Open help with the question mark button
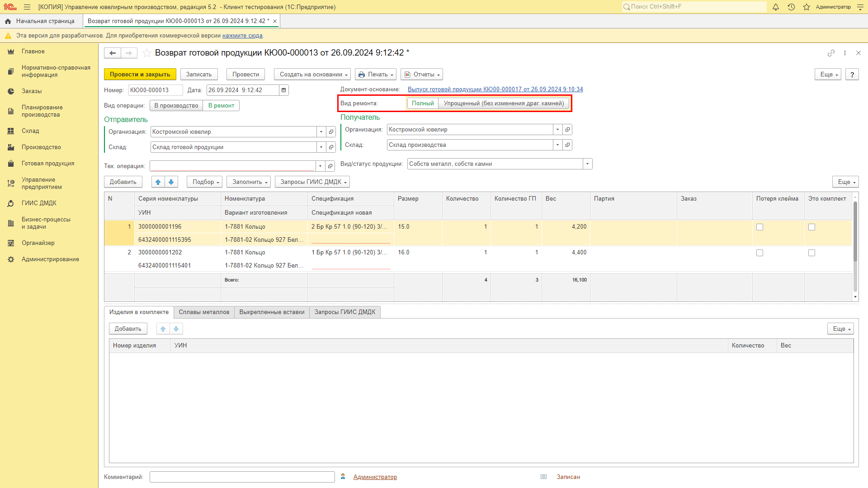868x488 pixels. tap(852, 75)
